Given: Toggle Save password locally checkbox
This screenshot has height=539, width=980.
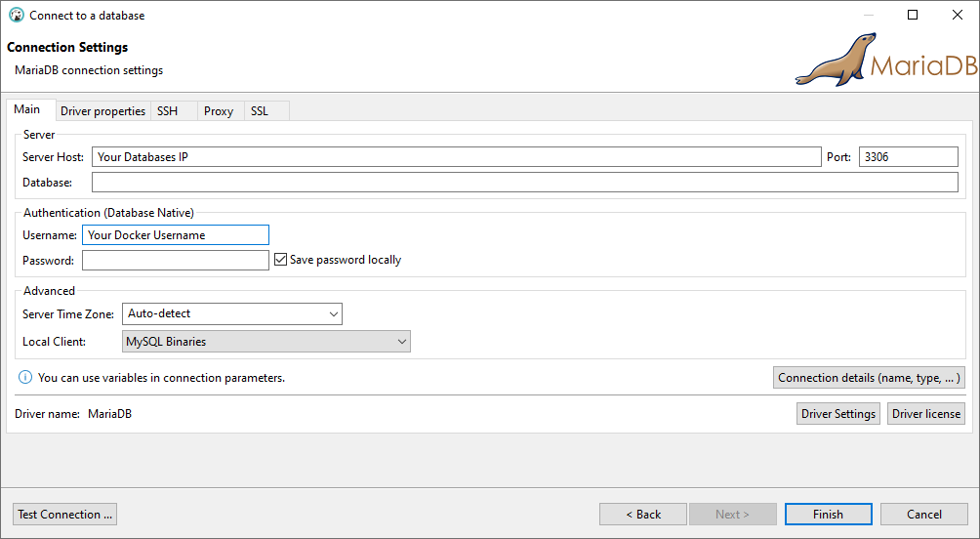Looking at the screenshot, I should pos(281,260).
